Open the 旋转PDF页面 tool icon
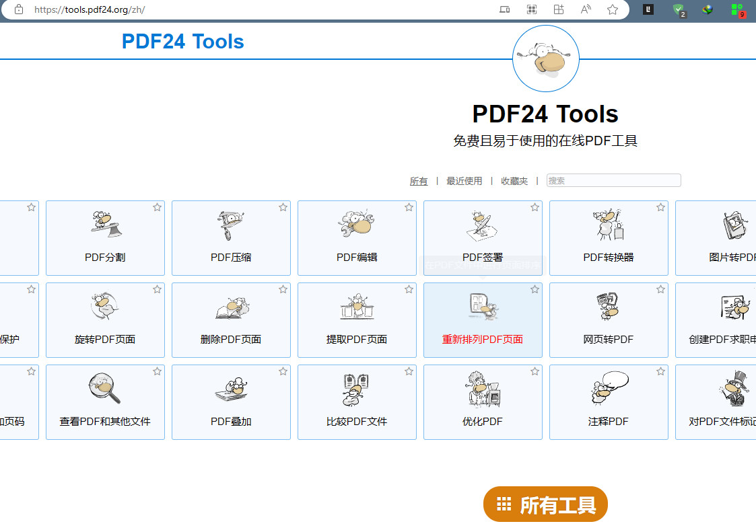Image resolution: width=756 pixels, height=532 pixels. click(104, 306)
